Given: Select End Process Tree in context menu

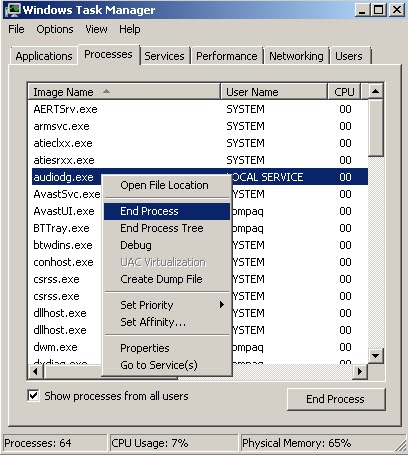Looking at the screenshot, I should (x=167, y=228).
